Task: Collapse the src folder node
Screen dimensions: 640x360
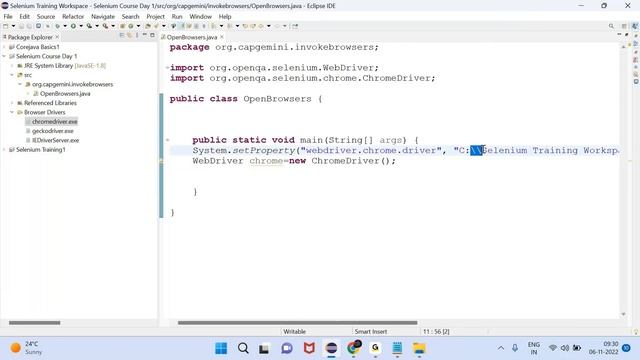Action: (x=12, y=75)
